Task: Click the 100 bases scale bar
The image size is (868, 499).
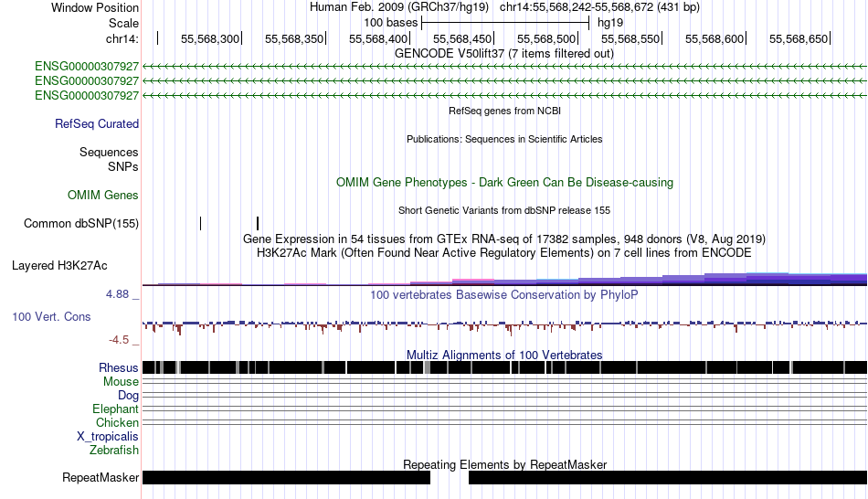Action: point(505,23)
